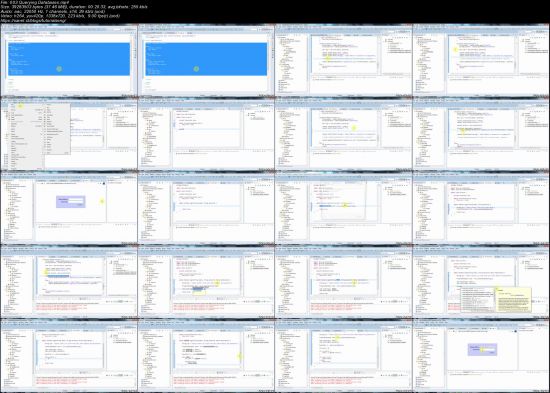The height and width of the screenshot is (393, 550).
Task: Click the 'Querying Databases' file name line
Action: click(x=36, y=2)
